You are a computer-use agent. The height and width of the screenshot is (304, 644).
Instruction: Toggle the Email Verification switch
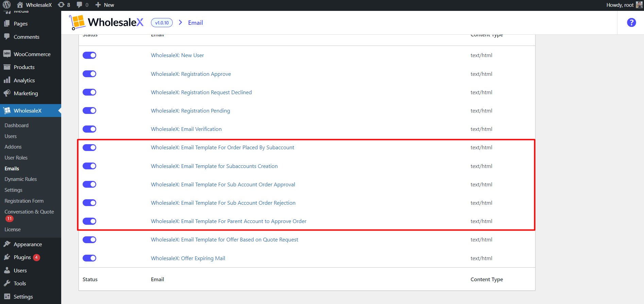pyautogui.click(x=89, y=129)
